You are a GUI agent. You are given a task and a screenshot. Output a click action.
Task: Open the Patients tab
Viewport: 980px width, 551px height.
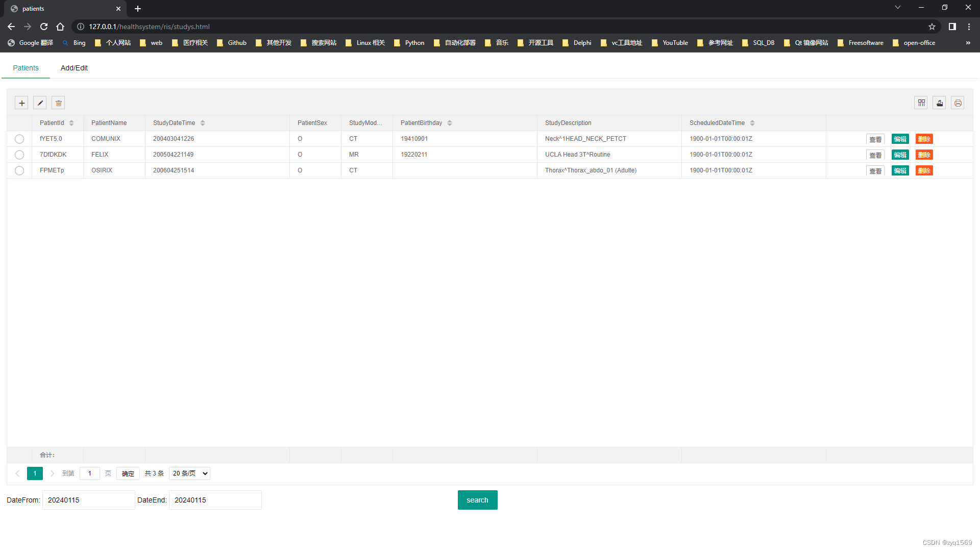click(26, 68)
